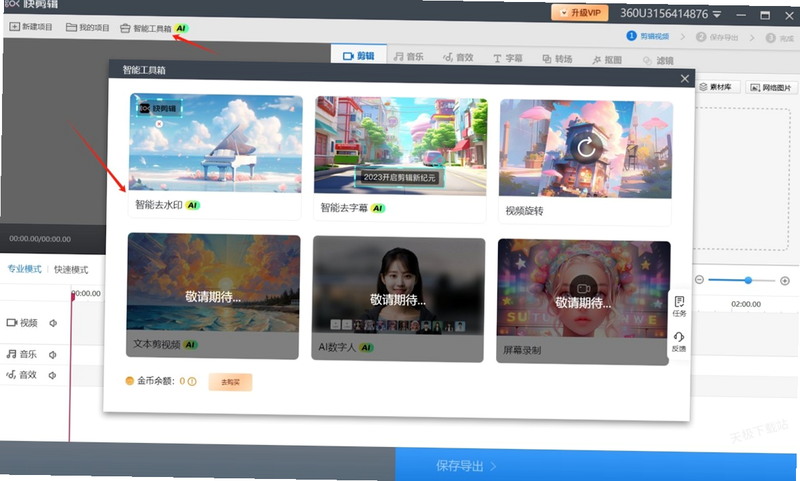Click the 金币余额 info icon

192,381
